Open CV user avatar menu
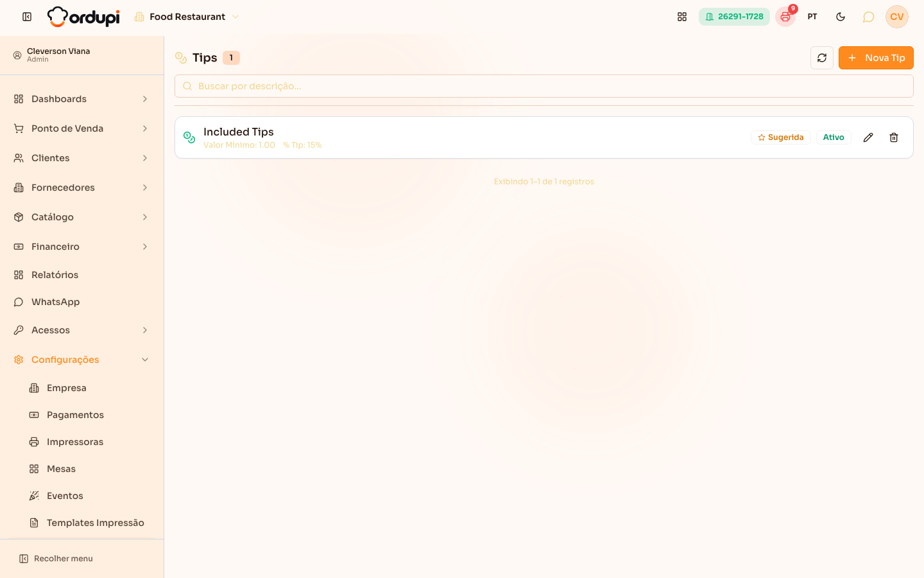Screen dimensions: 924x578 coord(897,17)
